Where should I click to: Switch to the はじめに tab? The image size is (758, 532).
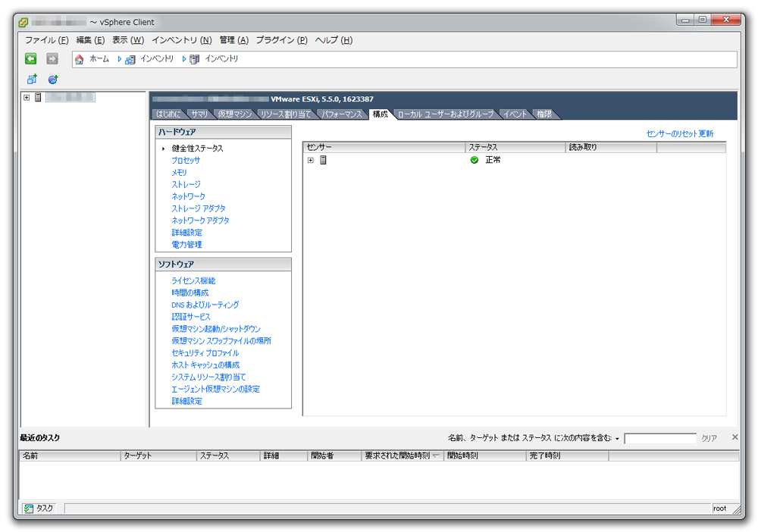coord(169,114)
